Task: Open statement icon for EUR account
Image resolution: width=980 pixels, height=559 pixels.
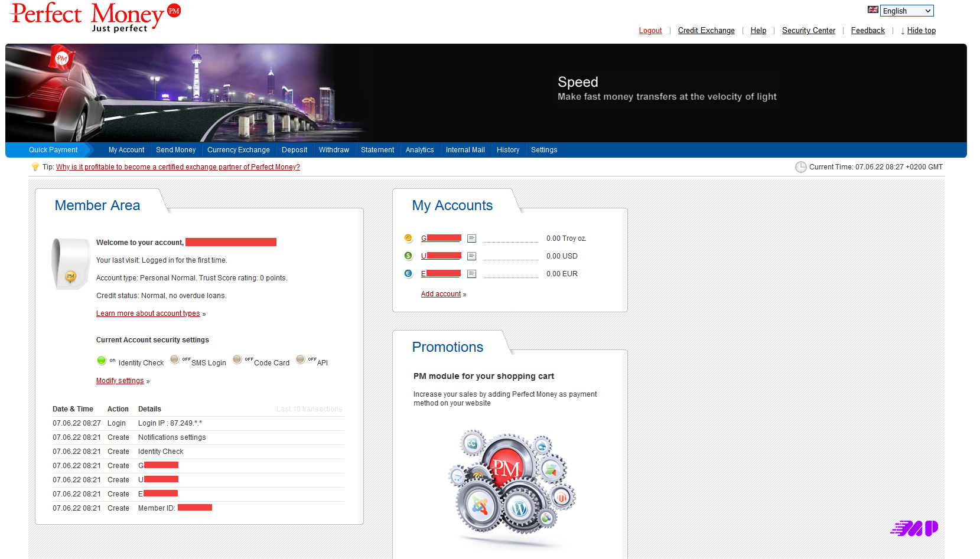Action: click(x=471, y=274)
